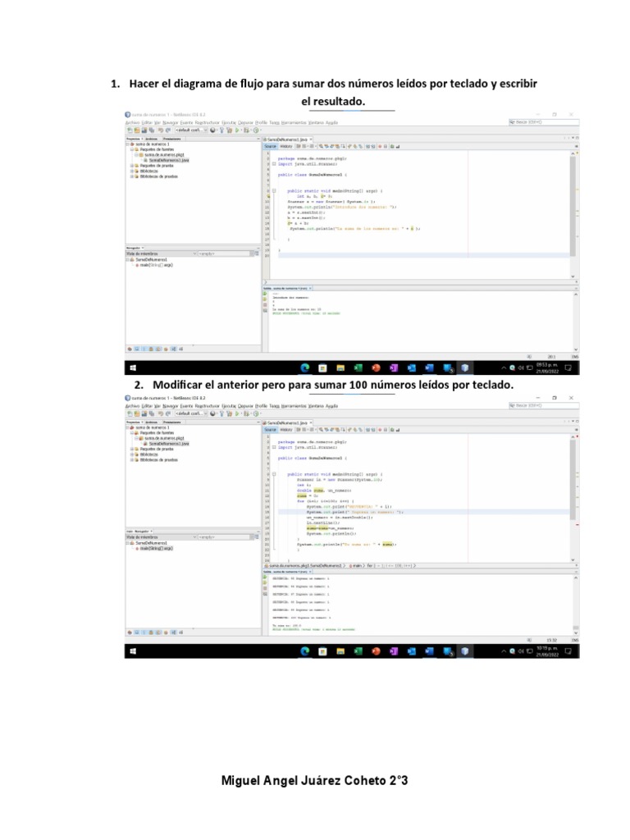The height and width of the screenshot is (840, 630).
Task: Open Vista de miembros dropdown in exercise 2 screenshot
Action: (x=162, y=536)
